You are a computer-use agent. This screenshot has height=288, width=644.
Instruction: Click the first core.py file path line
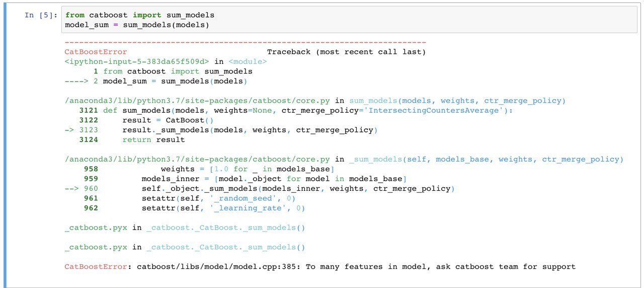[x=315, y=101]
